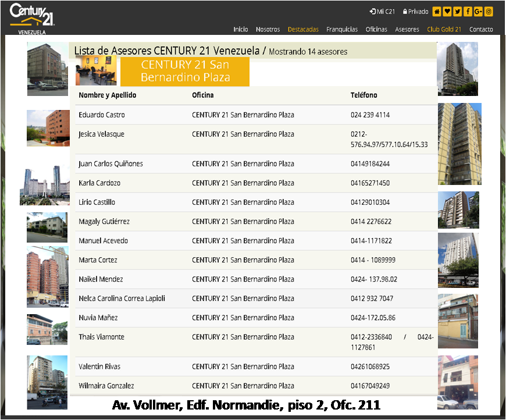
Task: Open the Contacto menu item
Action: tap(481, 30)
